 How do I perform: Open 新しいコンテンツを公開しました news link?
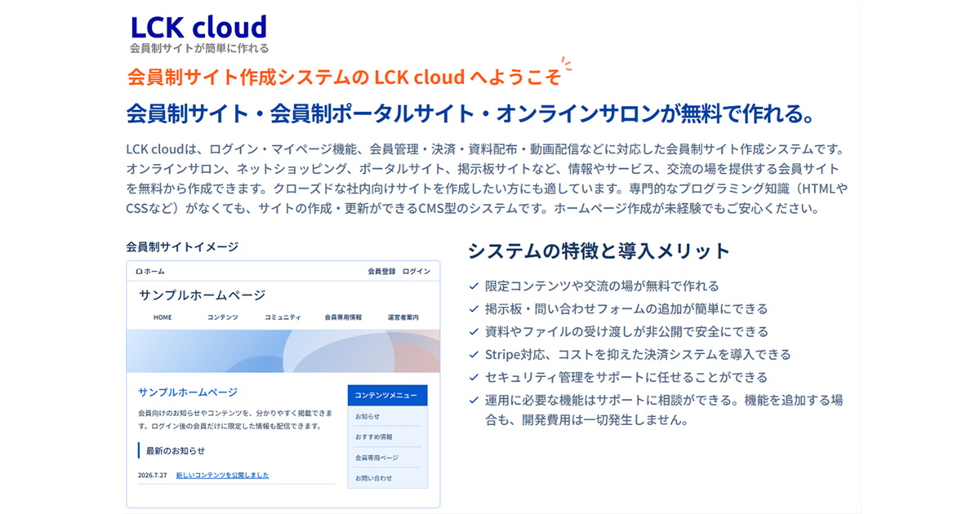pyautogui.click(x=222, y=475)
